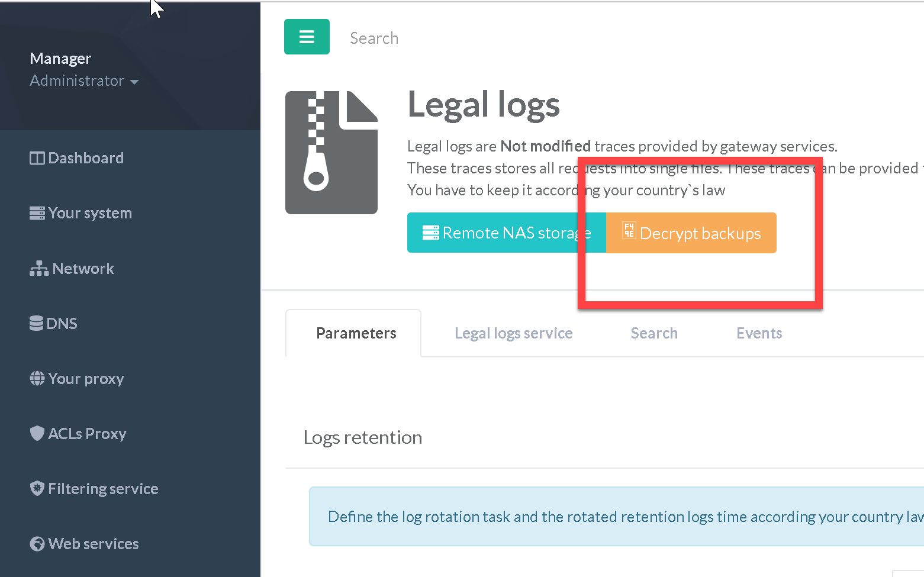Screen dimensions: 924x577
Task: Click the Web services icon
Action: click(37, 544)
